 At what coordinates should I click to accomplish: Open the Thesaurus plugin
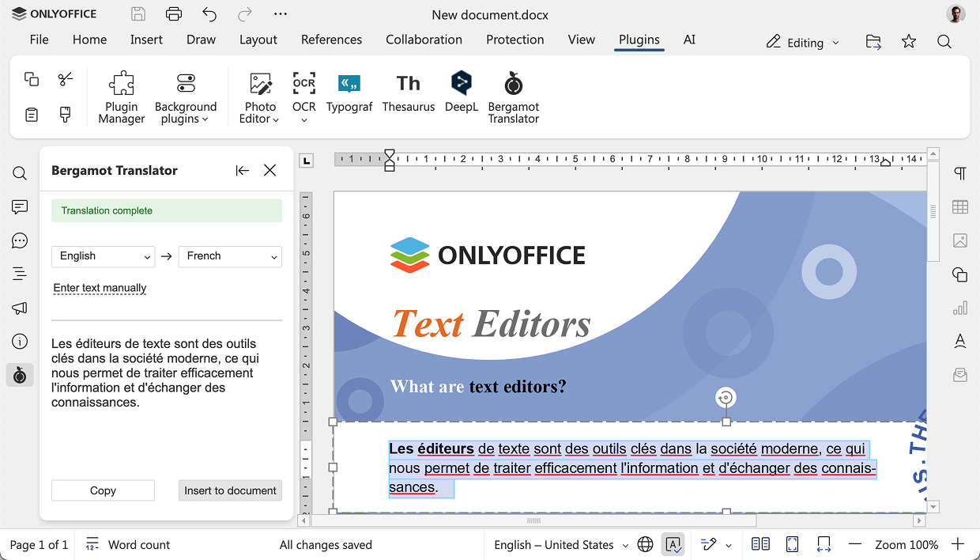click(x=409, y=93)
